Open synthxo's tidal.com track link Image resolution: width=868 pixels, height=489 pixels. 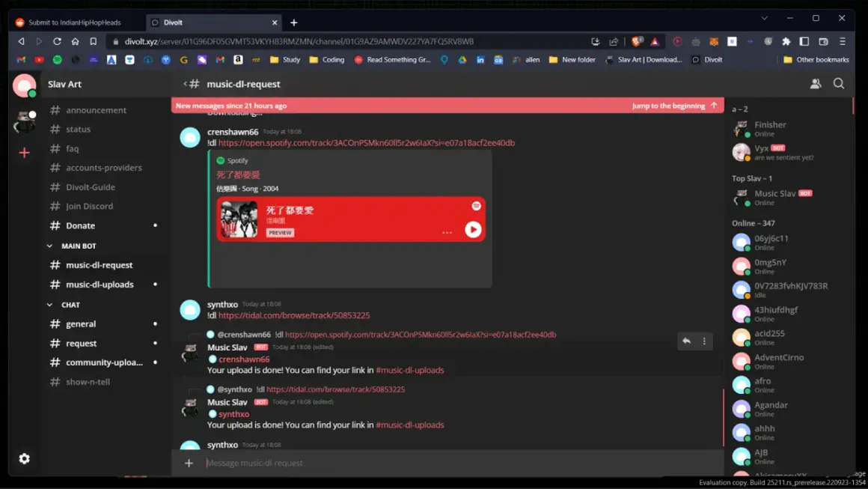[x=294, y=315]
